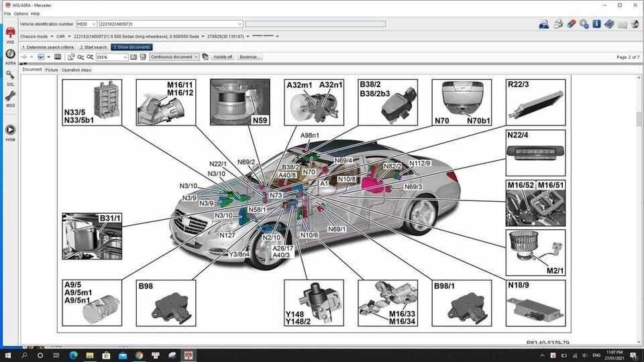Click the eraser icon in top toolbar
The image size is (644, 362).
pos(572,24)
